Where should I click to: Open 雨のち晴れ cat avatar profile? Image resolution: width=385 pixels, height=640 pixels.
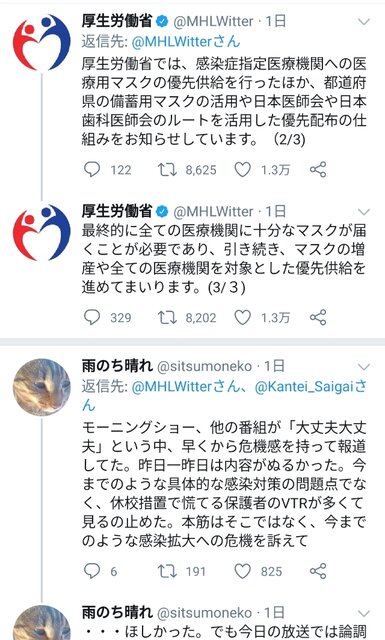point(42,387)
